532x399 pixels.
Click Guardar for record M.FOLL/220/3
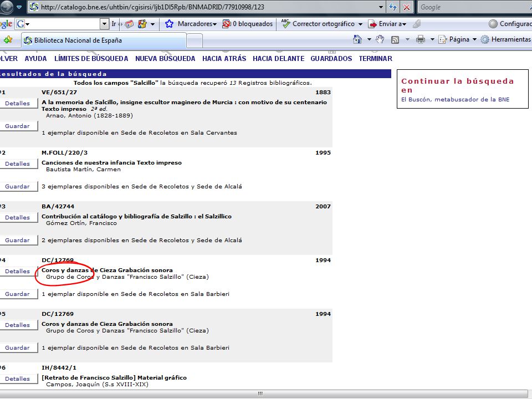[17, 186]
